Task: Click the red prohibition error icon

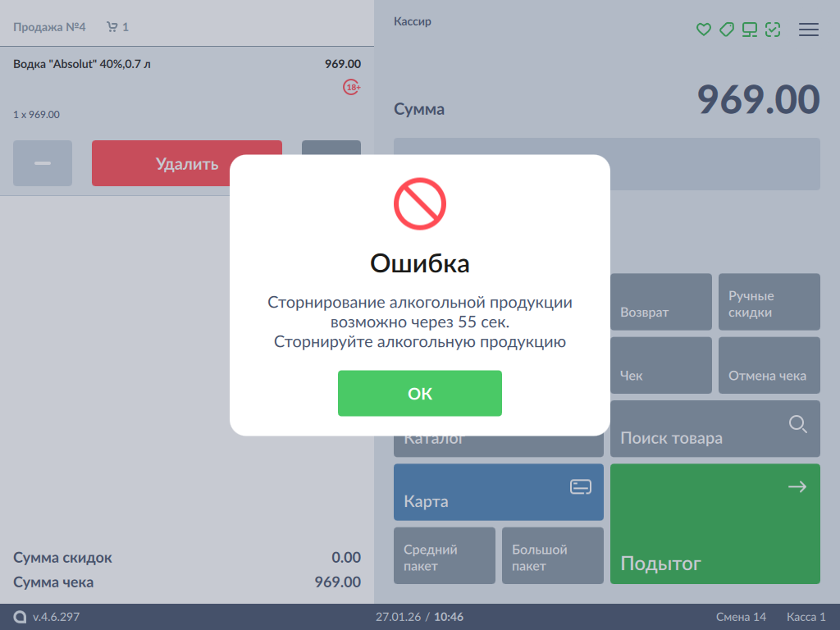Action: [x=419, y=203]
